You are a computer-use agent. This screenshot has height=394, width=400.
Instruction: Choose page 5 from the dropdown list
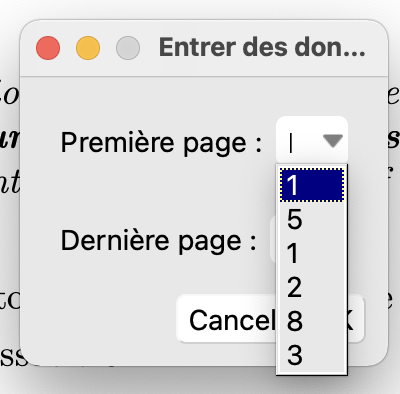(x=312, y=219)
